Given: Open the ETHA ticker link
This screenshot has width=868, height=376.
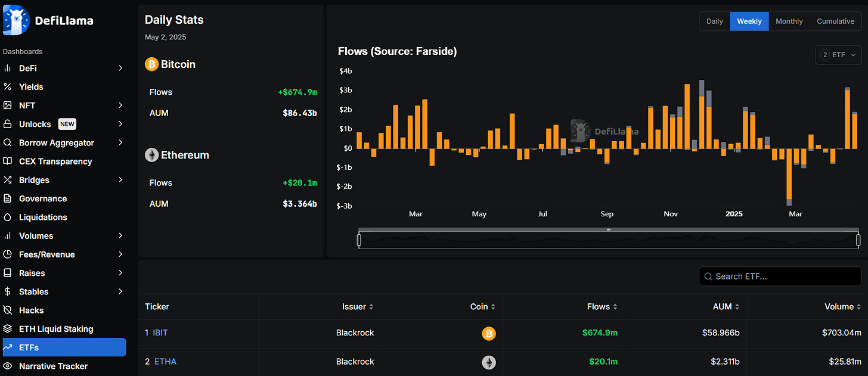Looking at the screenshot, I should point(165,362).
